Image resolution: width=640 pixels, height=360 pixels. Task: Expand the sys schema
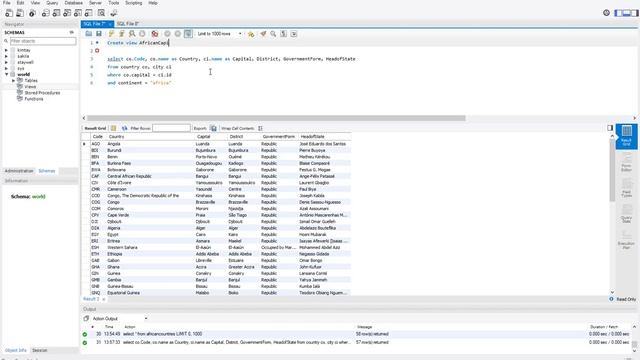pos(6,69)
